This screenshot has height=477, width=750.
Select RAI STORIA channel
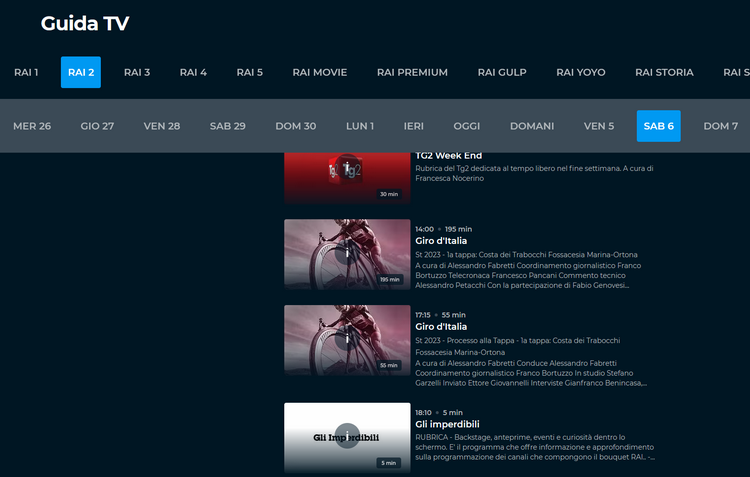point(664,72)
